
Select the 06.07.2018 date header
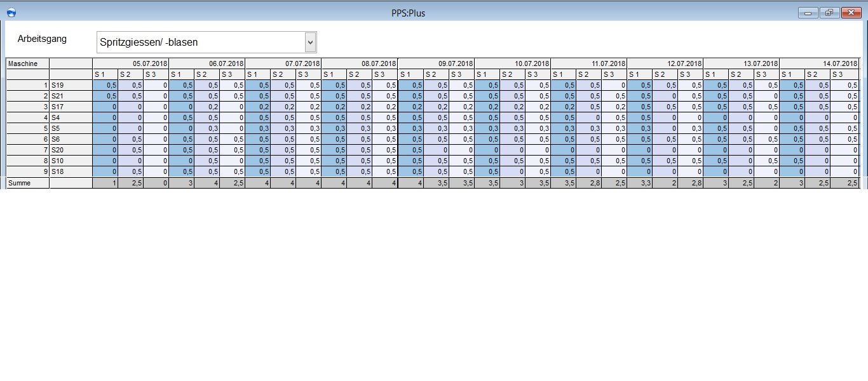click(207, 63)
